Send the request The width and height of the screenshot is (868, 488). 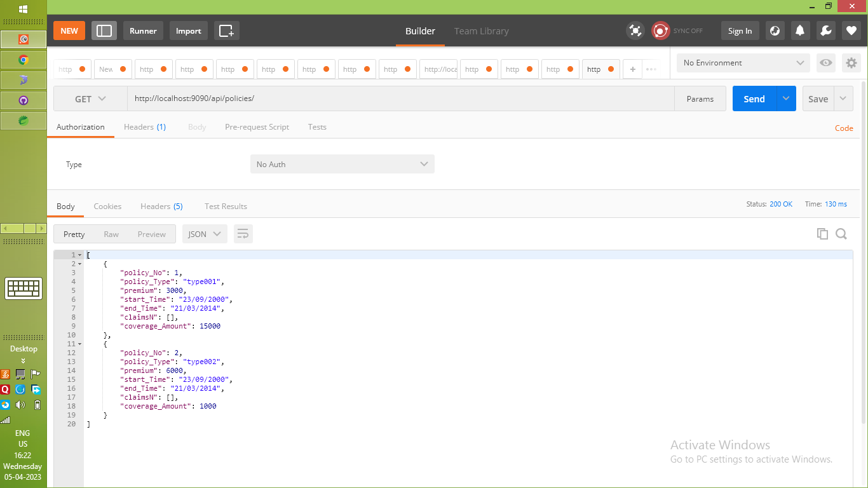(754, 99)
